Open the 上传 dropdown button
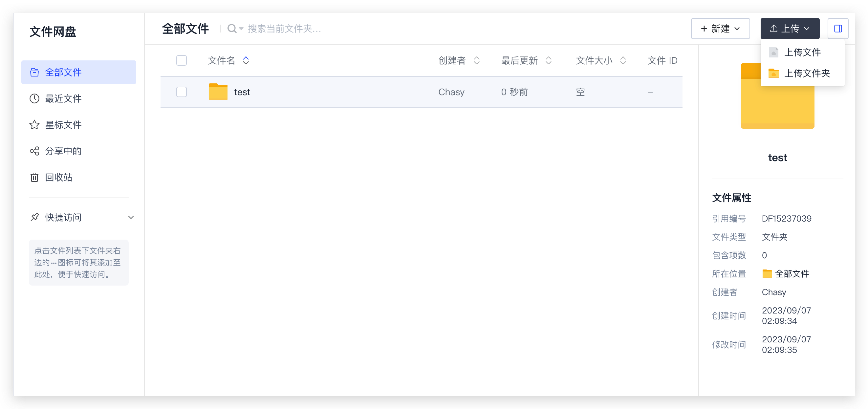 click(790, 29)
